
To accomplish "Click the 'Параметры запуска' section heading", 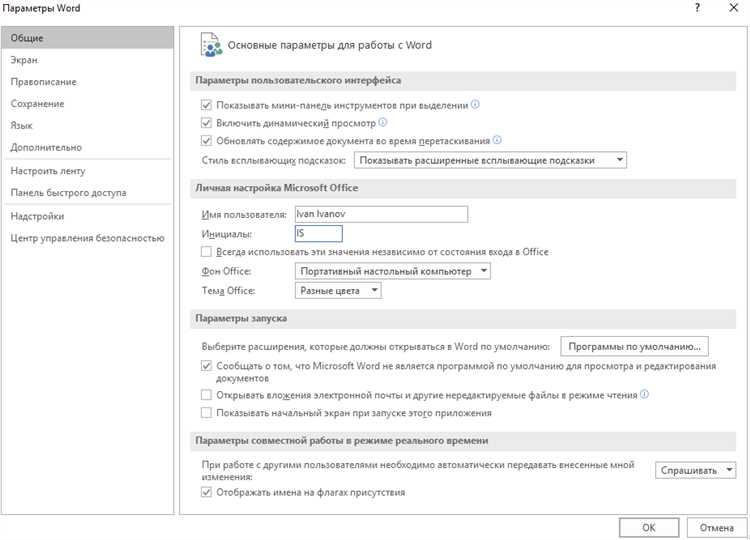I will point(241,318).
